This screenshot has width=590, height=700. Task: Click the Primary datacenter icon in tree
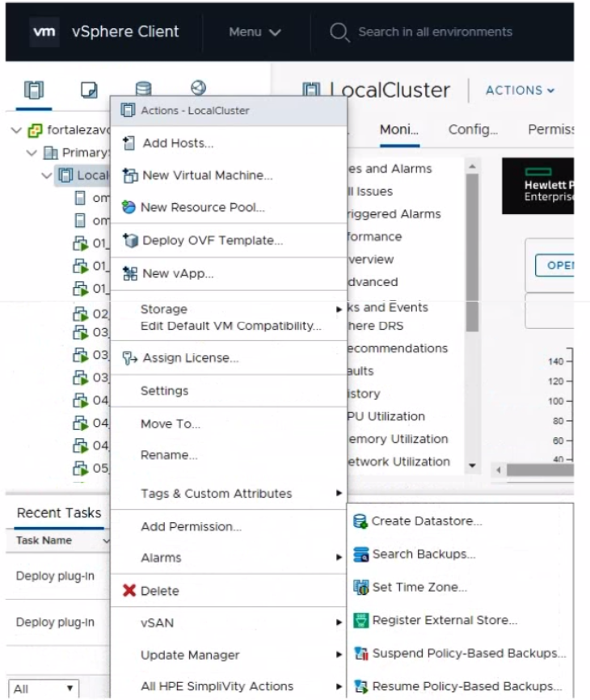click(50, 153)
